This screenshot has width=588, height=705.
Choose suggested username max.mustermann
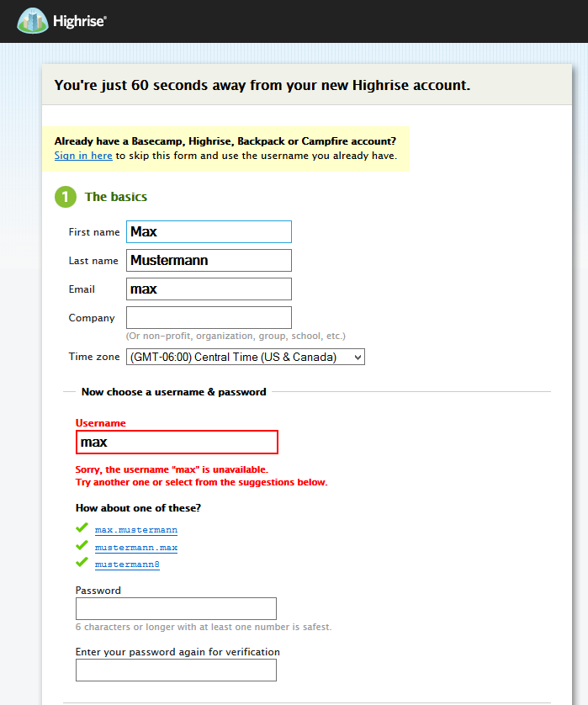136,530
